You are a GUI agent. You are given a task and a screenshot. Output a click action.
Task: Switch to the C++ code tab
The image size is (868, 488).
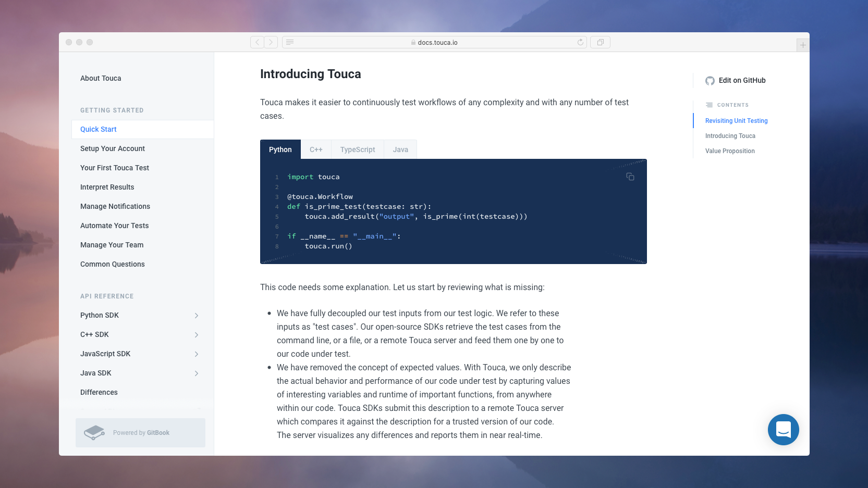click(x=316, y=149)
